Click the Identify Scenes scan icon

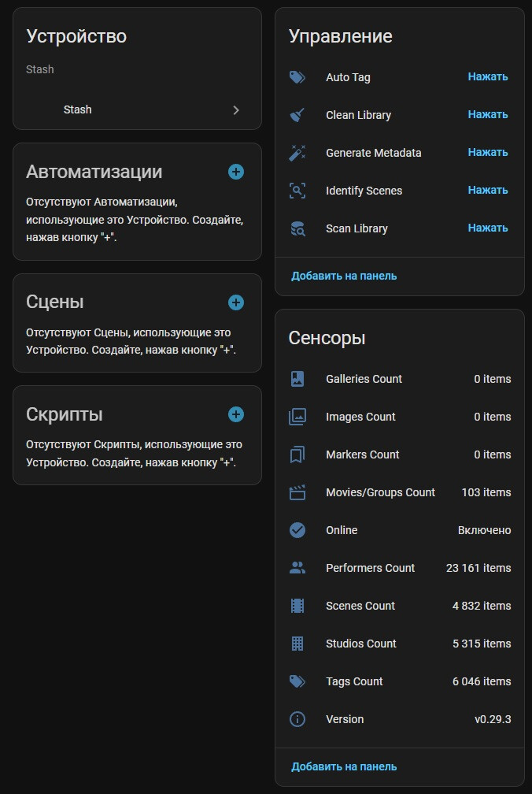(x=297, y=191)
